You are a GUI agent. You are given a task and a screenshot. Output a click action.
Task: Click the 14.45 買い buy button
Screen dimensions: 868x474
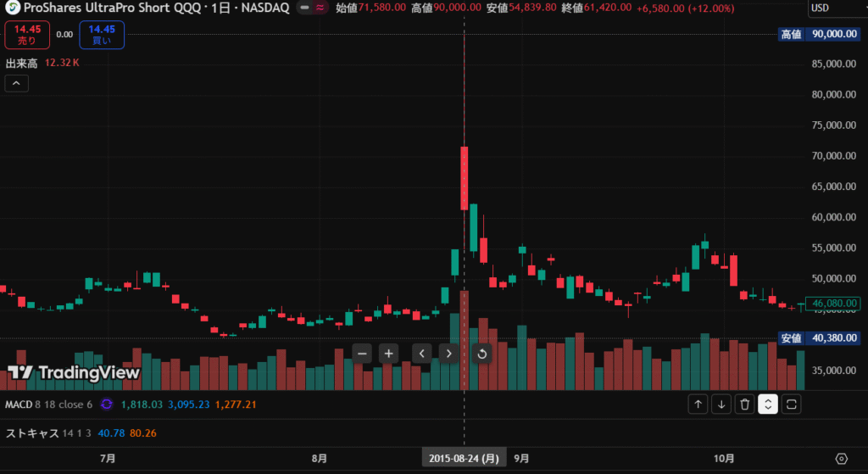coord(102,35)
